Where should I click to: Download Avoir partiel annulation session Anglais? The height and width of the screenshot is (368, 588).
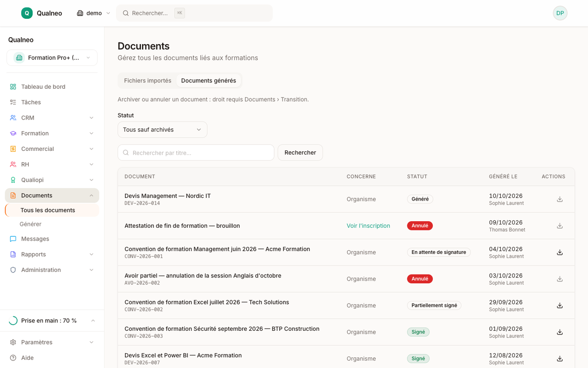(560, 279)
